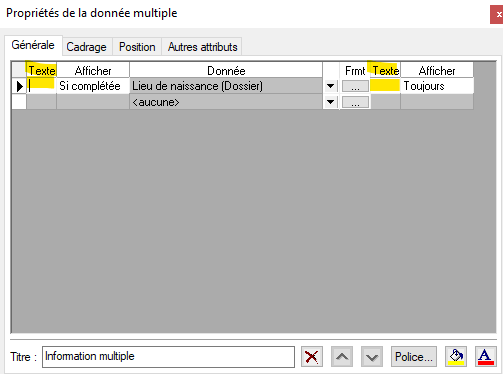Select the Générale tab
Viewport: 503px width, 374px height.
[x=33, y=45]
